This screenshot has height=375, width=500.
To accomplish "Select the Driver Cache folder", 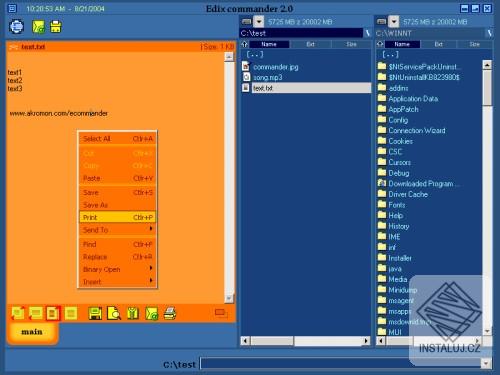I will pyautogui.click(x=408, y=194).
